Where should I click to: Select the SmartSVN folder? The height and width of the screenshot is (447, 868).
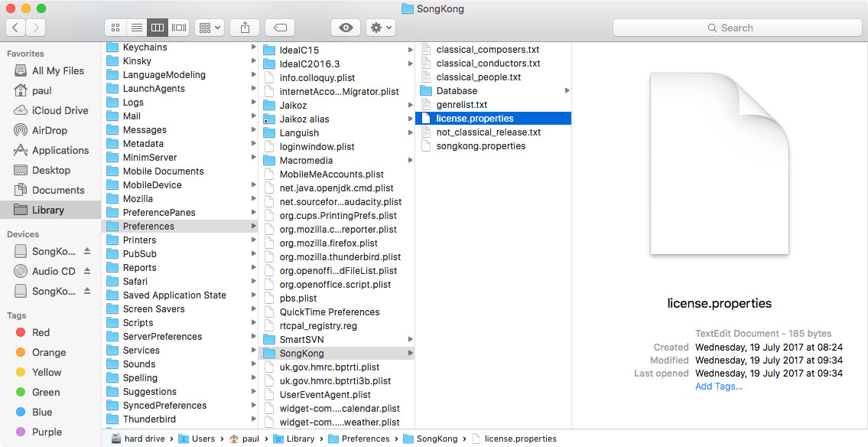pyautogui.click(x=336, y=340)
